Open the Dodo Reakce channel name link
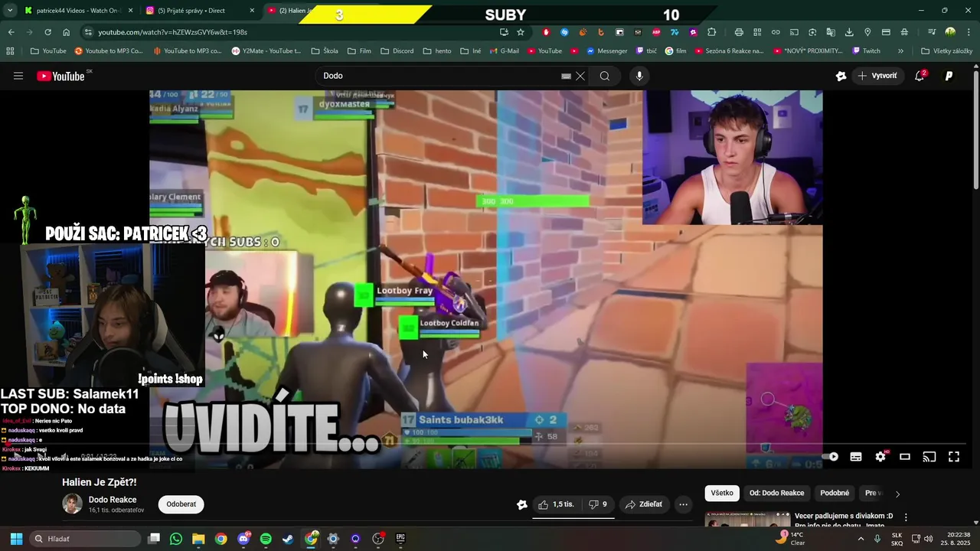Screen dimensions: 980x551 click(113, 500)
